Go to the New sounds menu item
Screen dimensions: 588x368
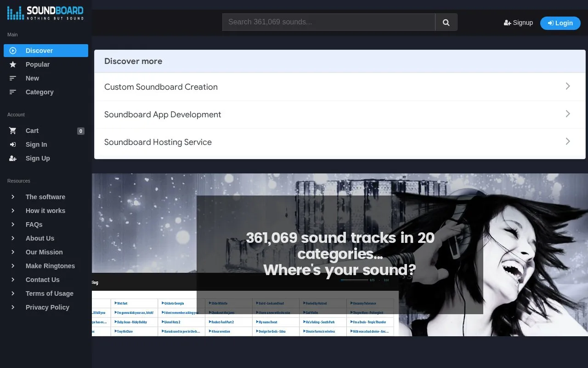click(46, 78)
